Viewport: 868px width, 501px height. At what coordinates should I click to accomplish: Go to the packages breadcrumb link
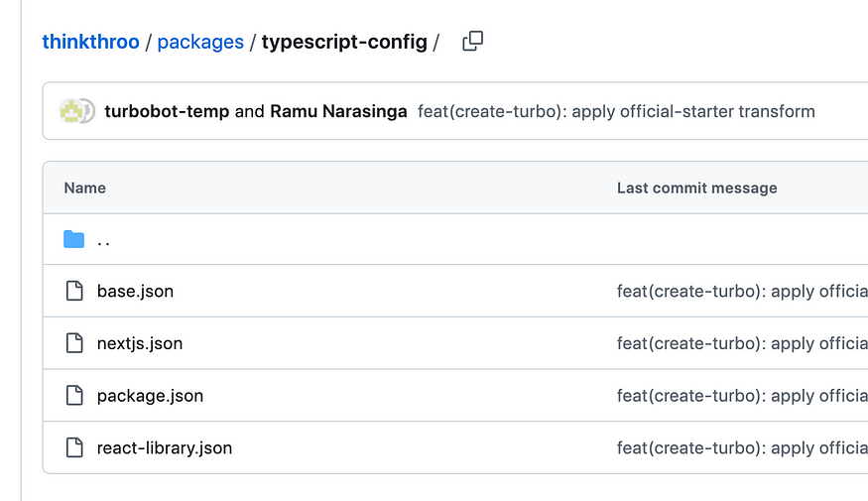point(200,42)
